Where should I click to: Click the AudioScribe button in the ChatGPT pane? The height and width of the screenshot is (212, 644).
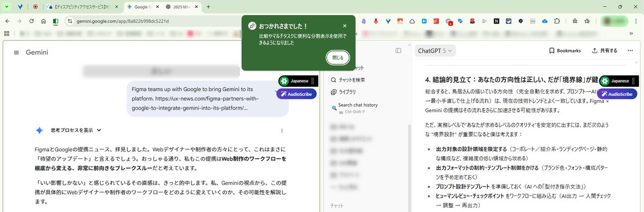click(617, 93)
